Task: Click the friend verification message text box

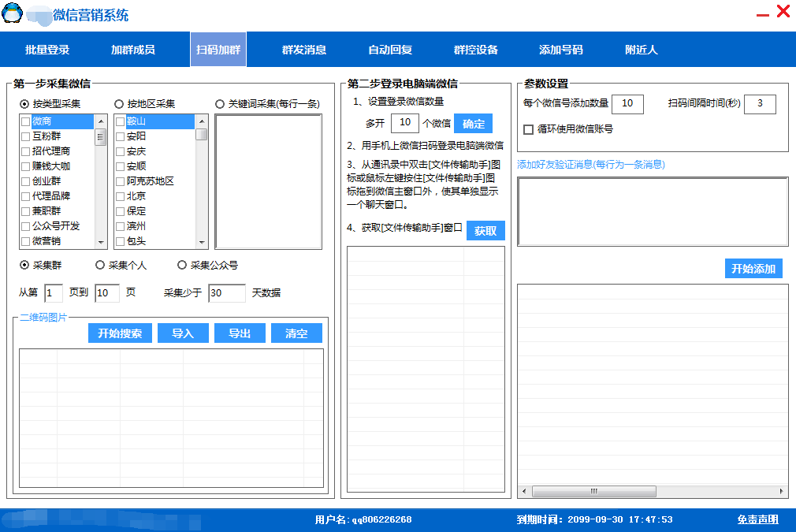Action: pyautogui.click(x=653, y=212)
